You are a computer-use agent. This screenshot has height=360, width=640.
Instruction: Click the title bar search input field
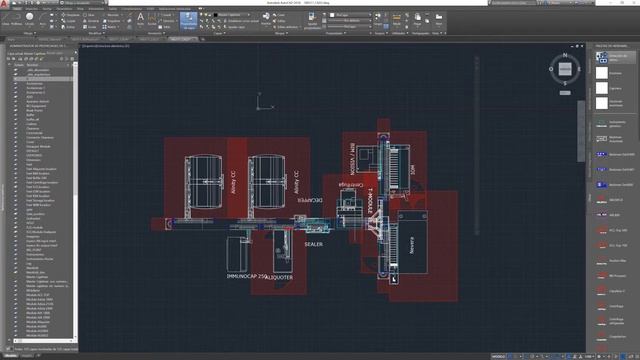pos(513,3)
